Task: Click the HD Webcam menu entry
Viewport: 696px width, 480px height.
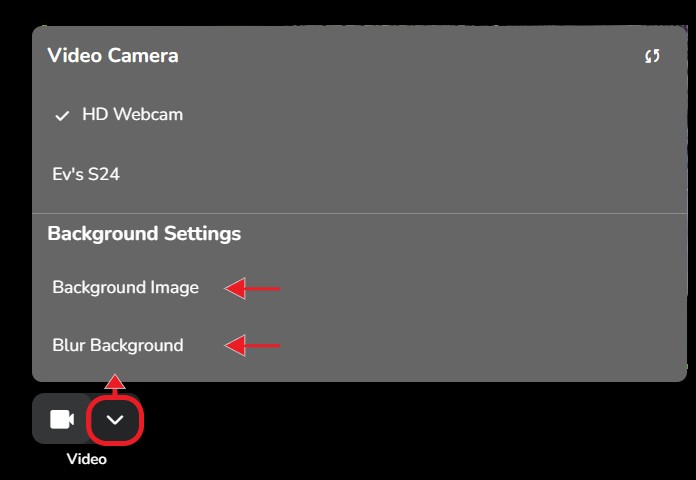Action: coord(132,115)
